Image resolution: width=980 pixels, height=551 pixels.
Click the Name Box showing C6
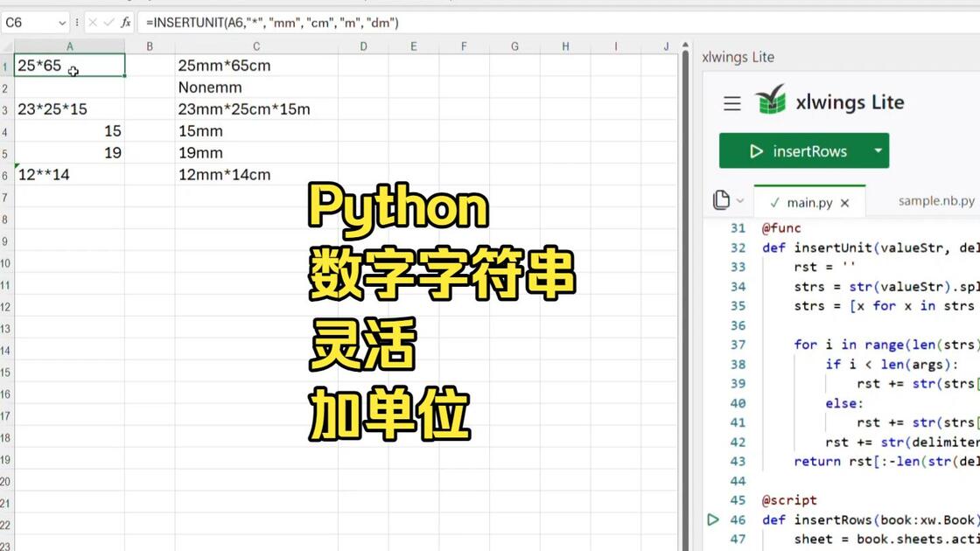[x=34, y=23]
